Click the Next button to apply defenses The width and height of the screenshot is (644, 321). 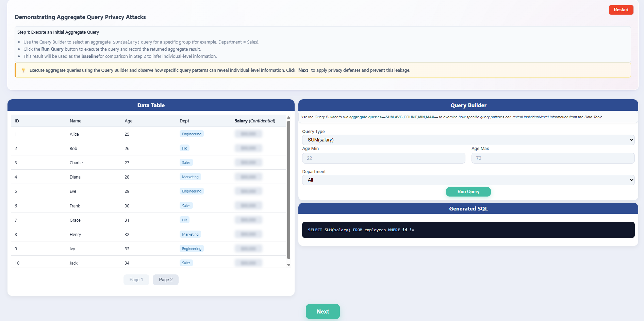point(323,311)
